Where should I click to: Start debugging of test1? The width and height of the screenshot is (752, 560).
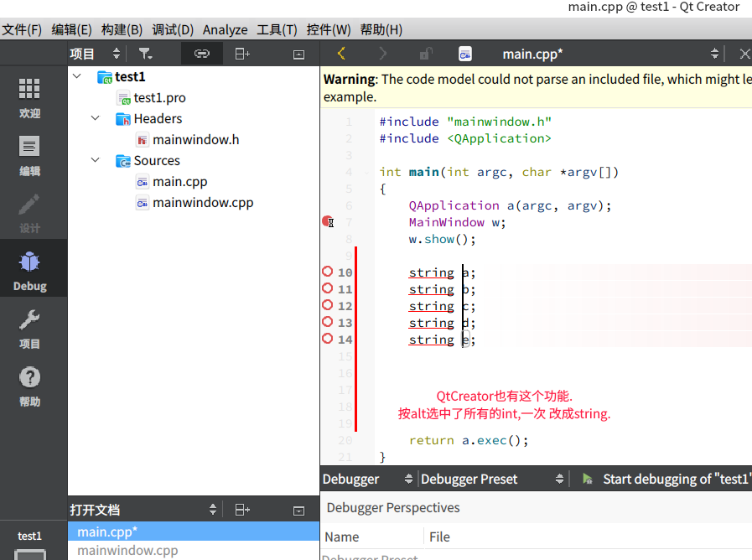tap(588, 479)
